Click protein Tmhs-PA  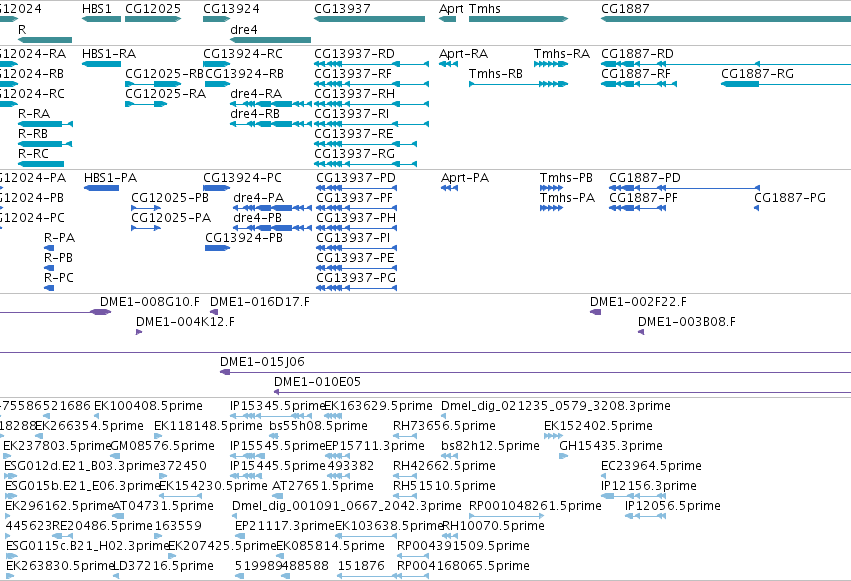[x=551, y=208]
